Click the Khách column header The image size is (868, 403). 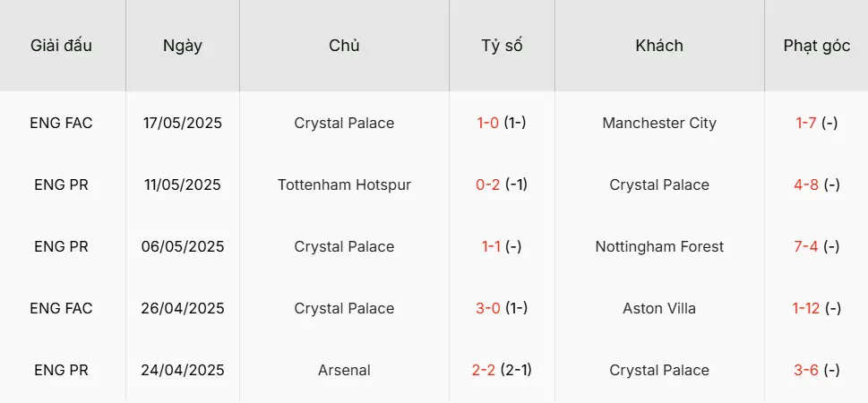(659, 46)
